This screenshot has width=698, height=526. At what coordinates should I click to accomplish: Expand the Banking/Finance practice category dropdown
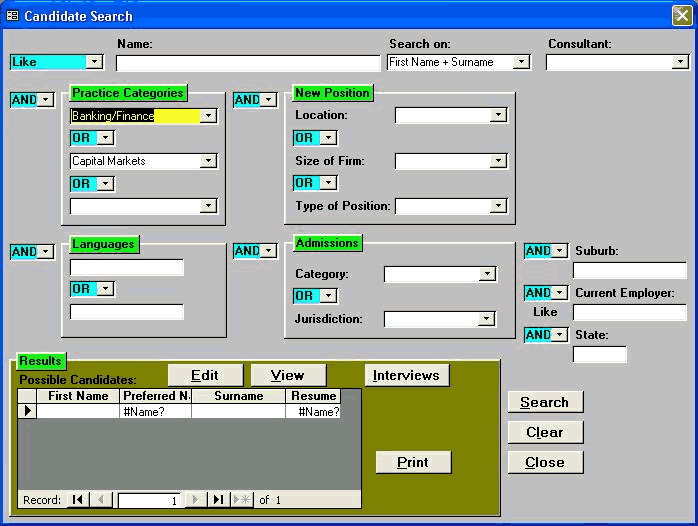tap(208, 116)
